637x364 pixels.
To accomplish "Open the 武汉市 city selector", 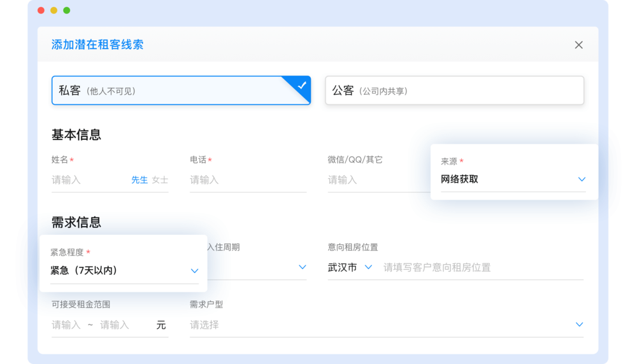I will coord(350,267).
